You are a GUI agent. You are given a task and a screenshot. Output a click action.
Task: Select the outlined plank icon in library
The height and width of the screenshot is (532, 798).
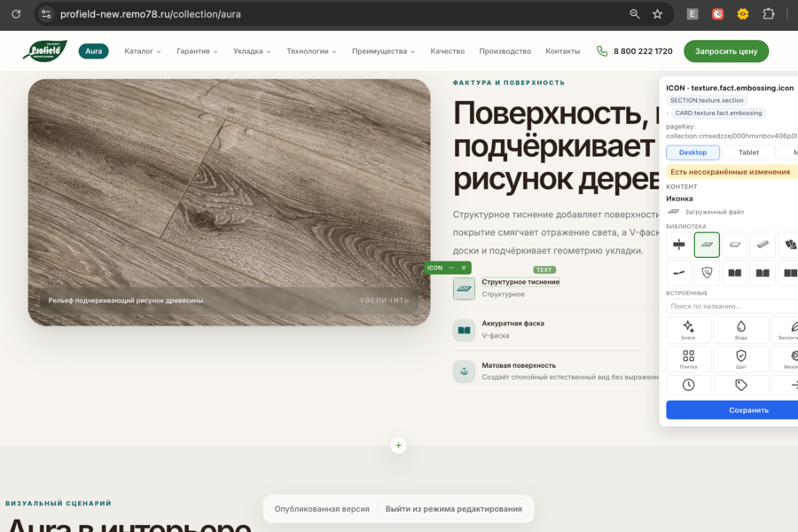(734, 245)
